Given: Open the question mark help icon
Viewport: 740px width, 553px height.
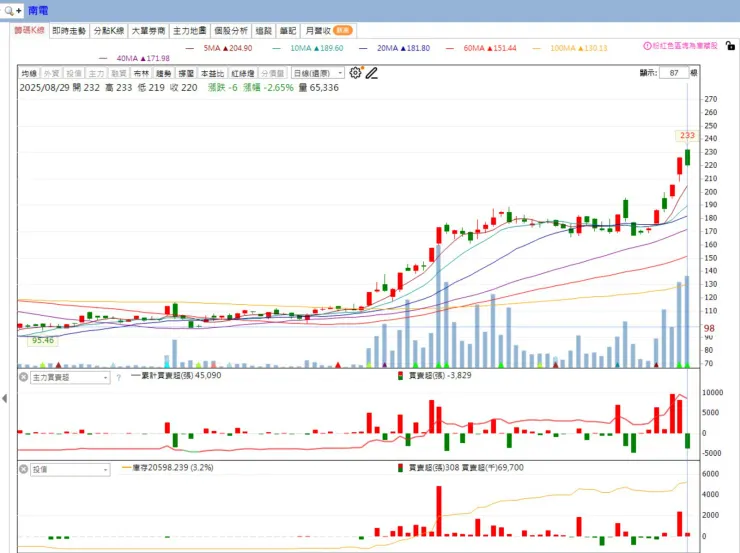Looking at the screenshot, I should [x=118, y=377].
